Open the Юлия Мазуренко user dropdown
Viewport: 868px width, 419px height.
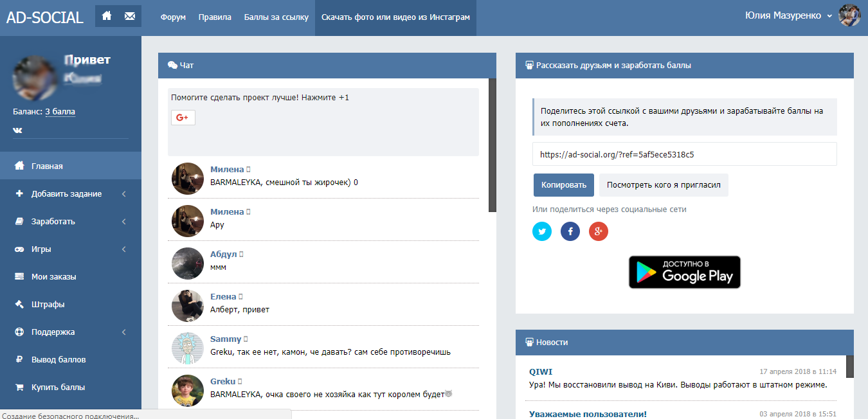[x=788, y=15]
